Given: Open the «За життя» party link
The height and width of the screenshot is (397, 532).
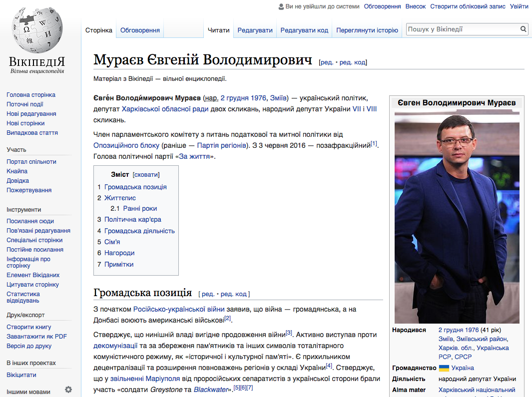Looking at the screenshot, I should (194, 156).
